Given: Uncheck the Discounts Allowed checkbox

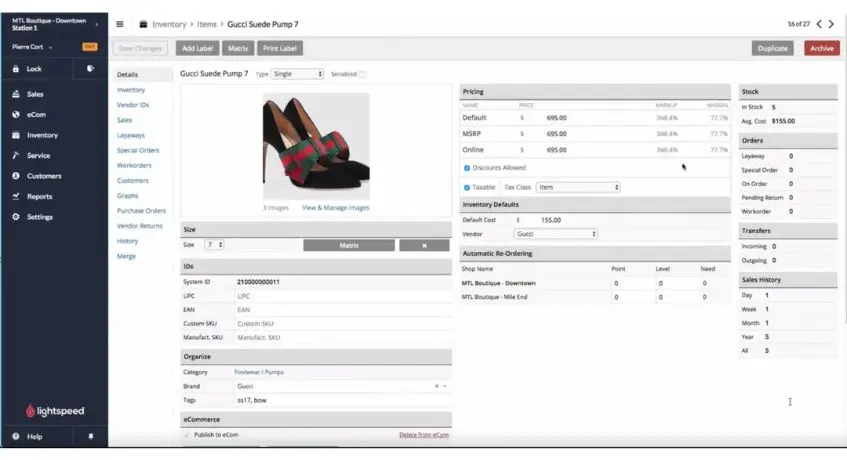Looking at the screenshot, I should coord(467,168).
